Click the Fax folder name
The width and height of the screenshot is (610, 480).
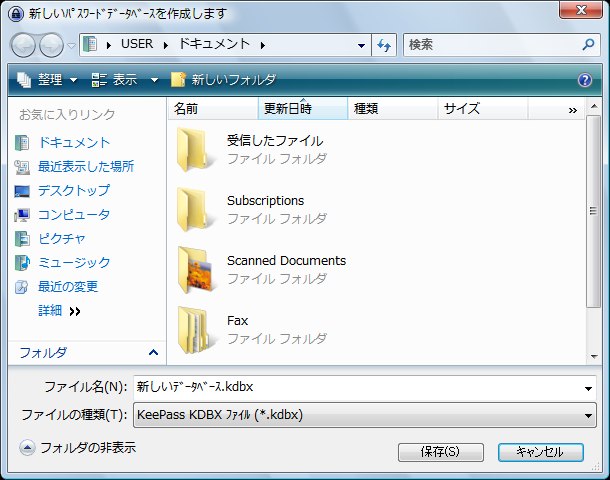[x=237, y=321]
